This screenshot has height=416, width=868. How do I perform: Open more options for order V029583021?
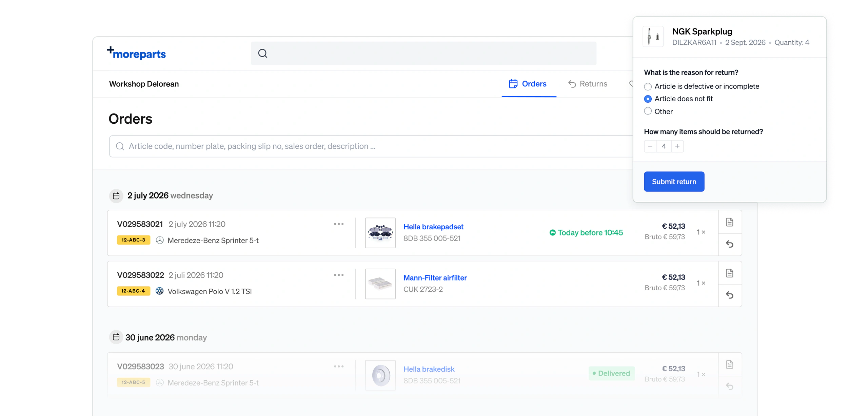[338, 224]
